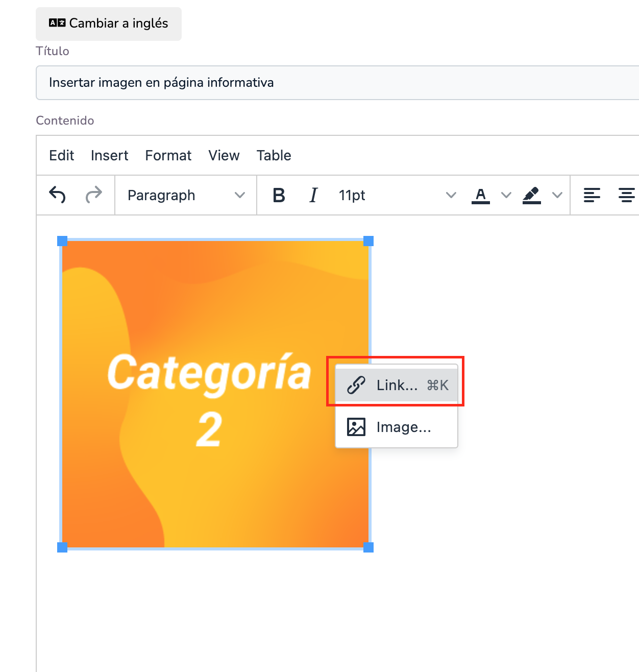Open the Insert menu
The image size is (639, 672).
[x=110, y=155]
